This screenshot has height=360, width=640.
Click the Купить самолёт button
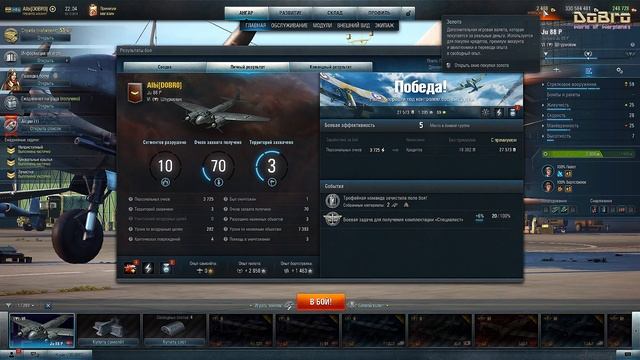tap(108, 342)
